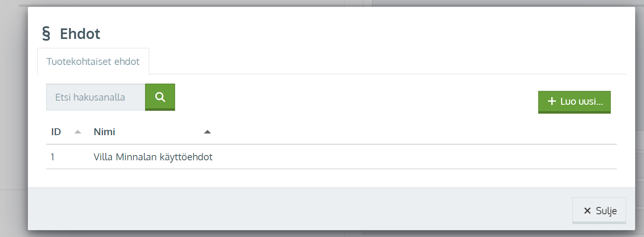This screenshot has height=237, width=644.
Task: Click the X icon beside Sulje
Action: 587,211
